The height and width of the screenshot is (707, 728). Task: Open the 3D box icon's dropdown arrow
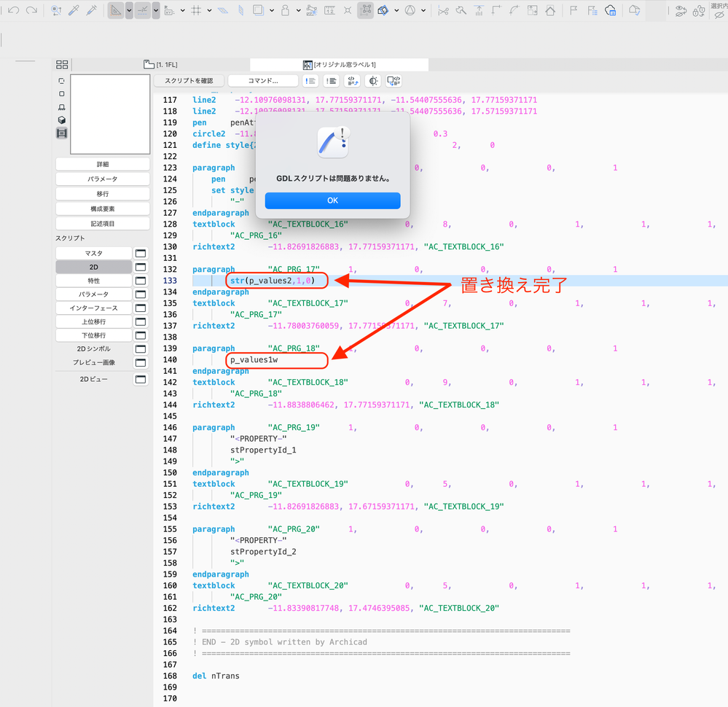pos(396,10)
